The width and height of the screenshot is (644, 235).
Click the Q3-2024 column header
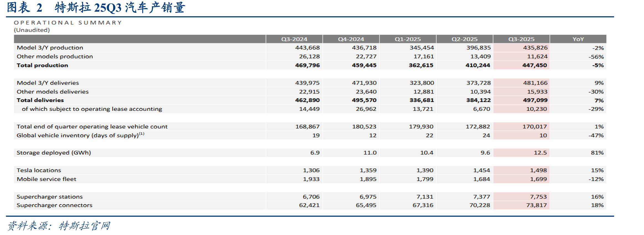coord(294,39)
